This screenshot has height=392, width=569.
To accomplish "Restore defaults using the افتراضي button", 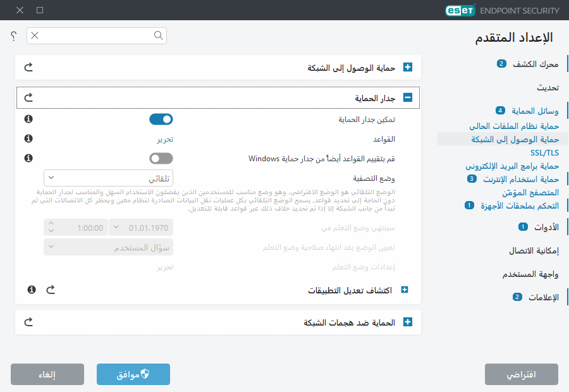I will click(x=521, y=374).
